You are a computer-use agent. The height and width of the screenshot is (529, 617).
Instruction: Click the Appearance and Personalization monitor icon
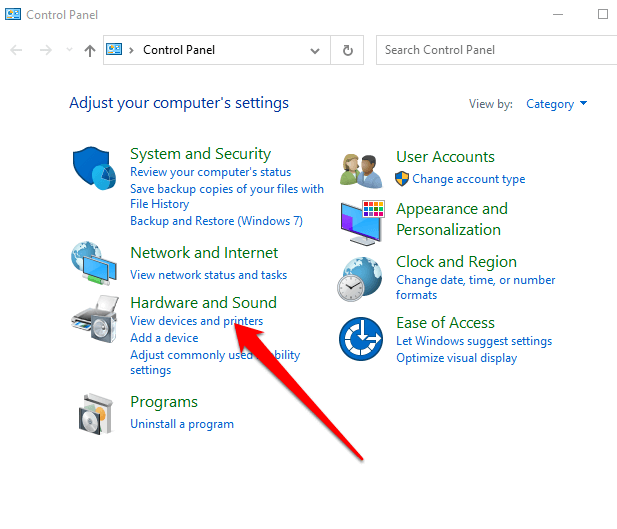361,221
